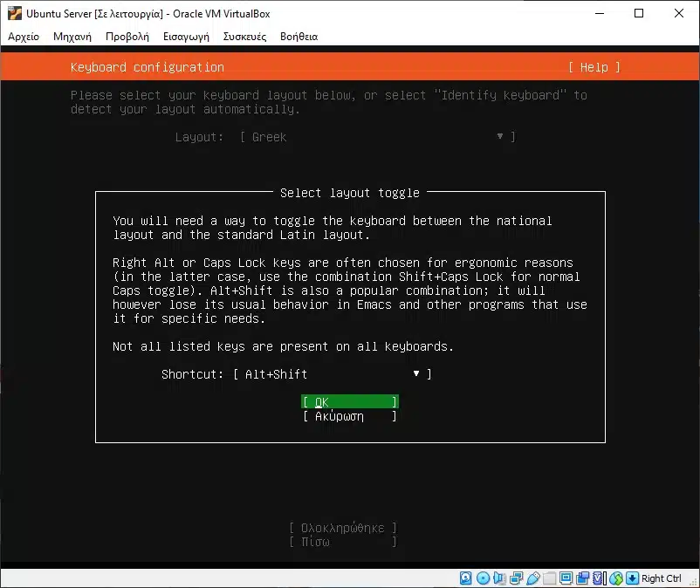Click the audio status icon
700x588 pixels.
click(499, 578)
